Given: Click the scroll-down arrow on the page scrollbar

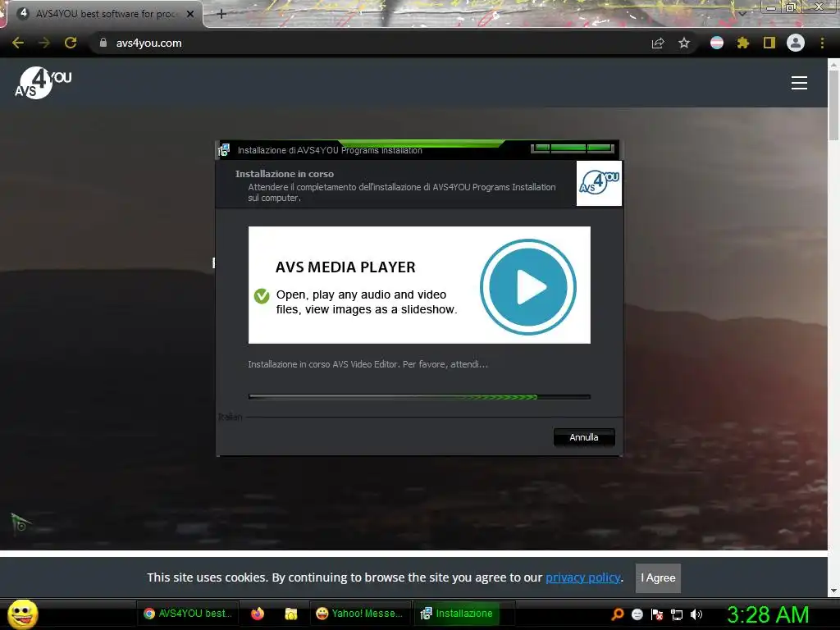Looking at the screenshot, I should [833, 591].
